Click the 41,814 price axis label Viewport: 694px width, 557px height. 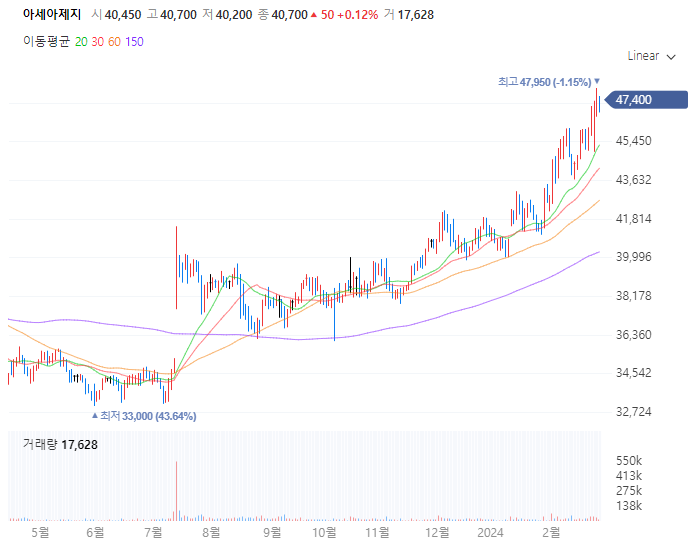[633, 219]
